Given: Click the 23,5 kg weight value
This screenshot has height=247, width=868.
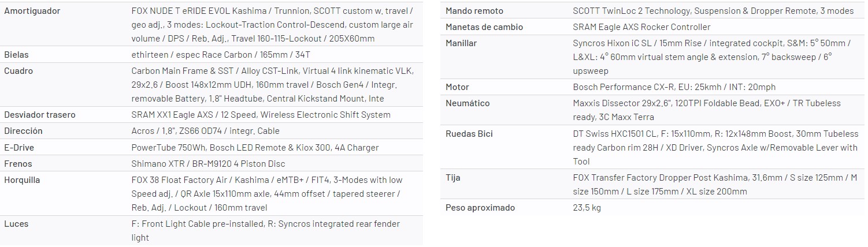Looking at the screenshot, I should [x=587, y=208].
